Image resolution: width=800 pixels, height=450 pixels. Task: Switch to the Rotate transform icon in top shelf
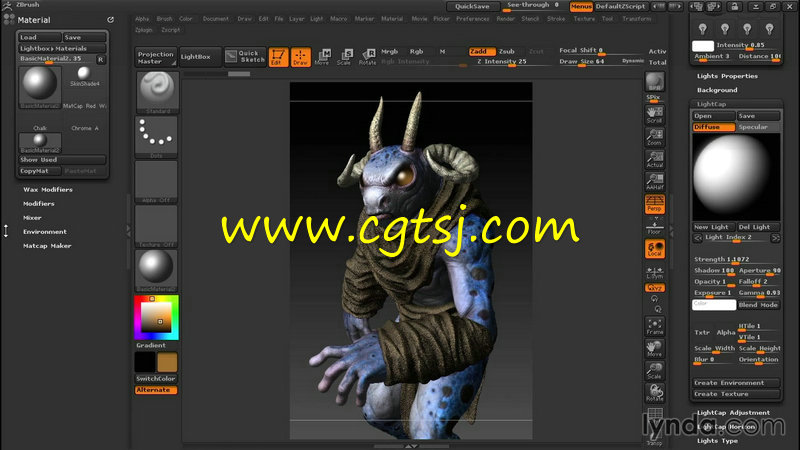coord(367,57)
